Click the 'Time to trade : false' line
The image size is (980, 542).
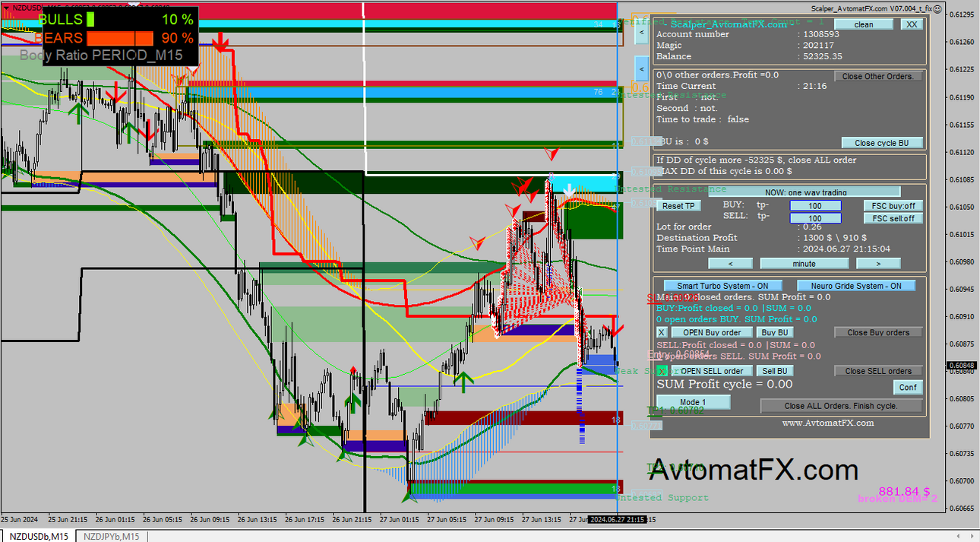703,119
